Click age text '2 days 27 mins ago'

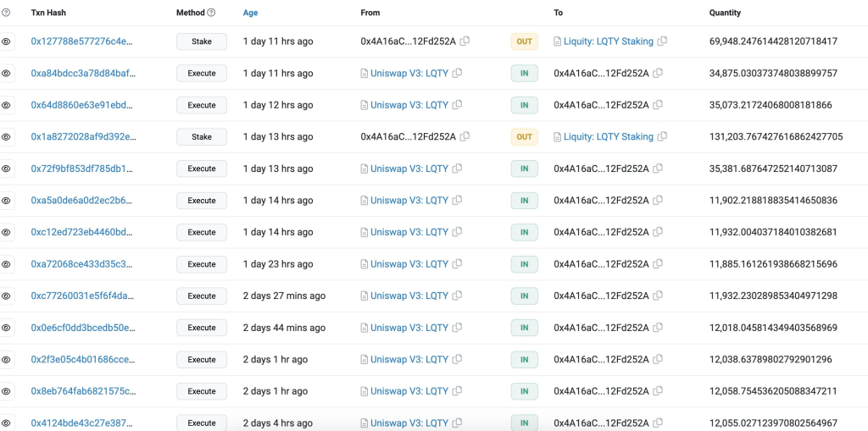point(284,296)
